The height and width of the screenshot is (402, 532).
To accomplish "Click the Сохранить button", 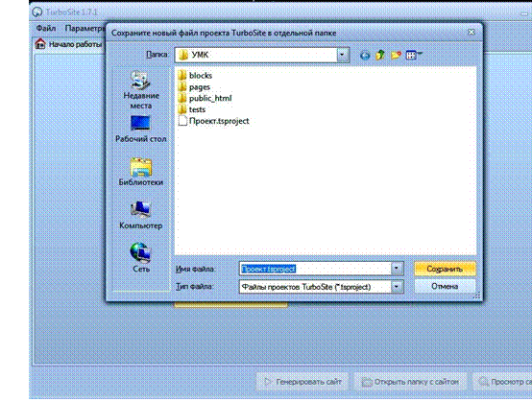I will pos(445,269).
